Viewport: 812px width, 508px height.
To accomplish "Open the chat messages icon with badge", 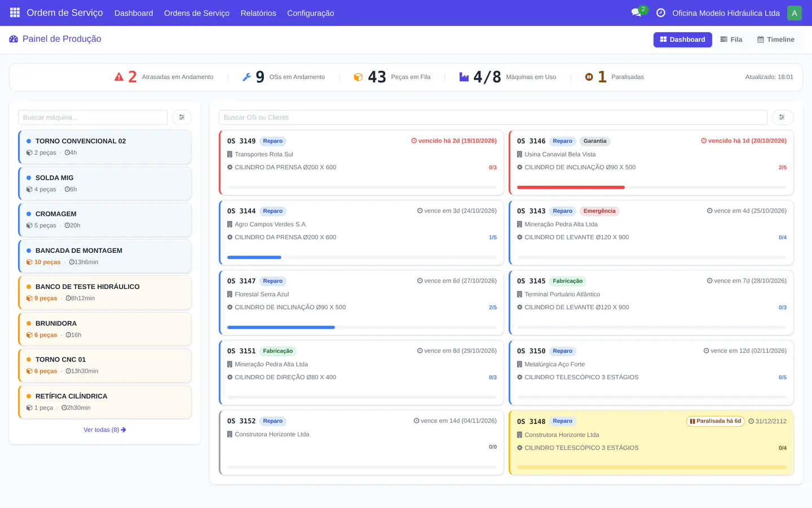I will 637,12.
